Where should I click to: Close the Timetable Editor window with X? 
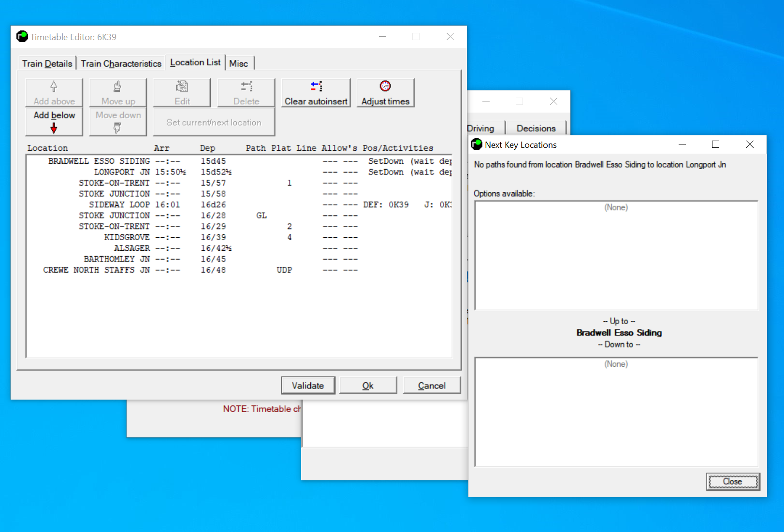[x=450, y=37]
